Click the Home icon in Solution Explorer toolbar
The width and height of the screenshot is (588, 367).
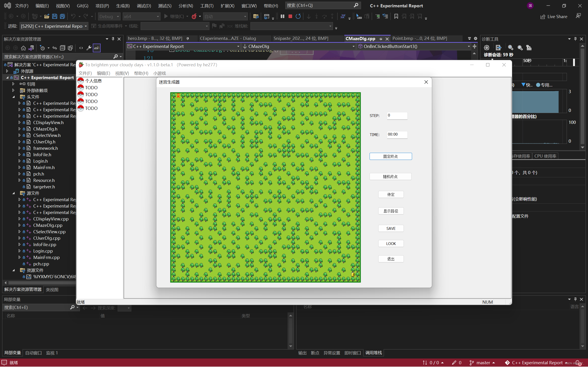23,48
